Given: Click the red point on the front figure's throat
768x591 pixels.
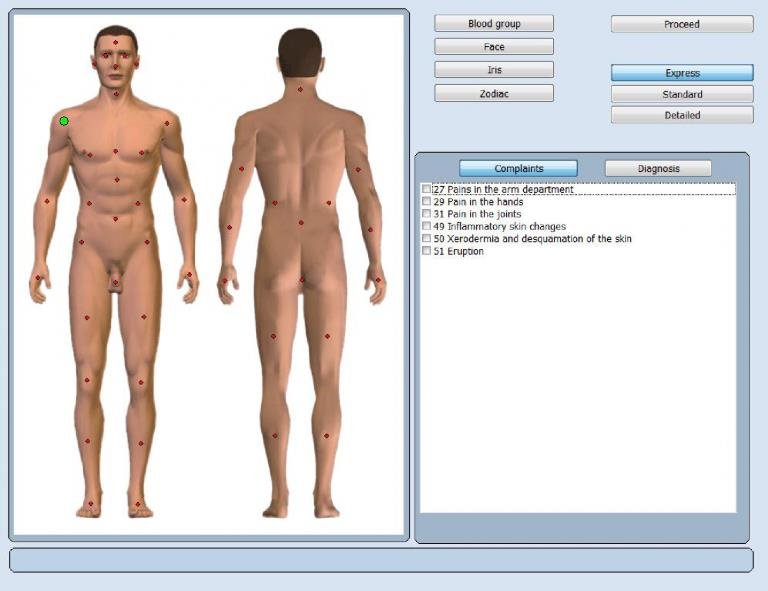Looking at the screenshot, I should point(115,94).
